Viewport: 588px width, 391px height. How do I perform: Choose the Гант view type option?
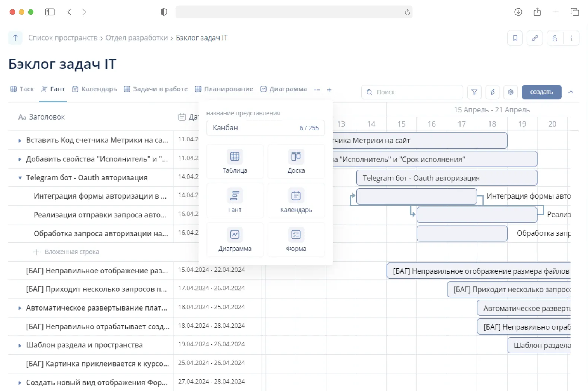[x=235, y=201]
